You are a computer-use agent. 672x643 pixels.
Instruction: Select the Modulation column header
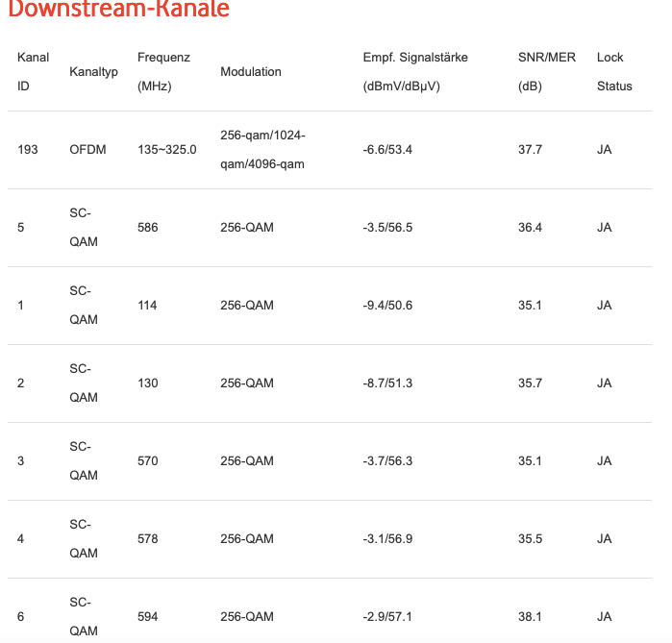[x=251, y=71]
